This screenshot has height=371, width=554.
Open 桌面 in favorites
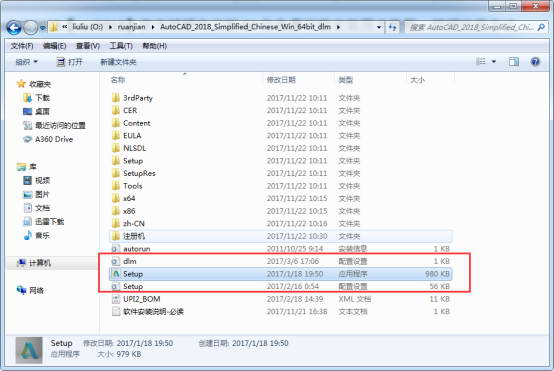[36, 112]
